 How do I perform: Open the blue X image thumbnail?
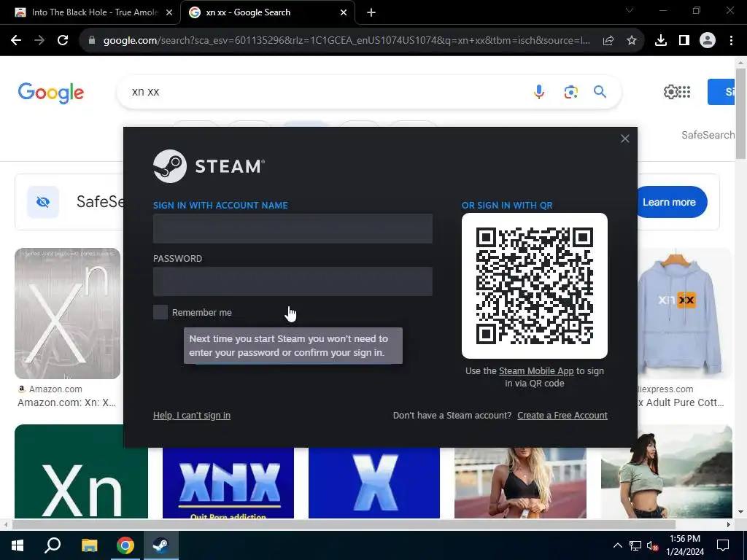pos(374,483)
